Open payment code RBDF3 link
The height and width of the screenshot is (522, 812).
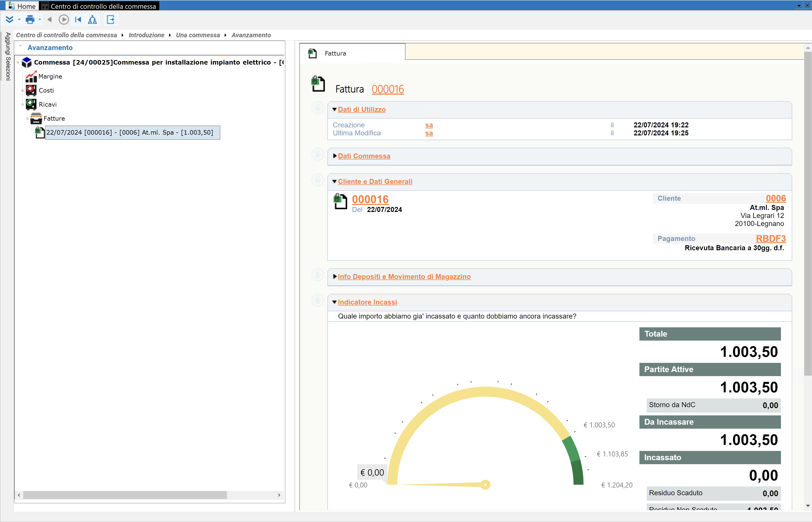pyautogui.click(x=771, y=239)
